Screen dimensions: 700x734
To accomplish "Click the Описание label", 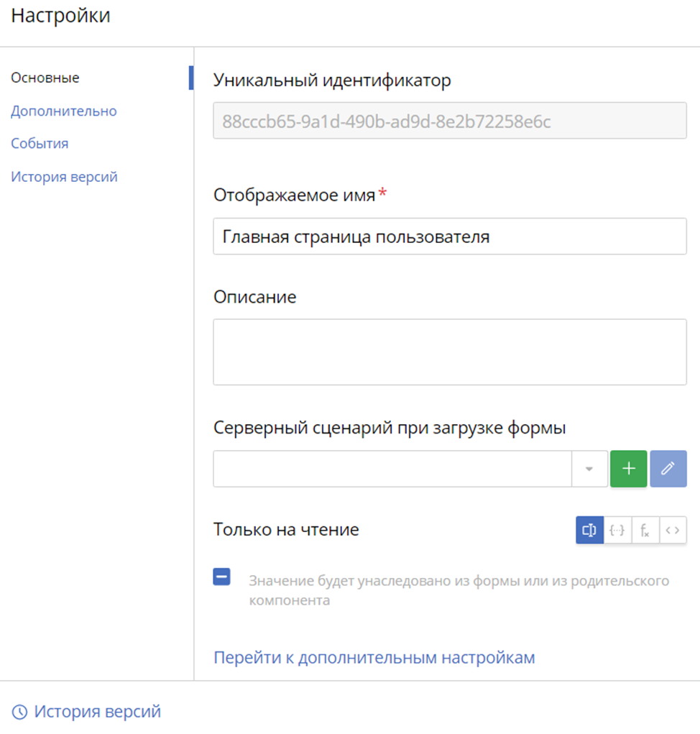I will click(255, 297).
